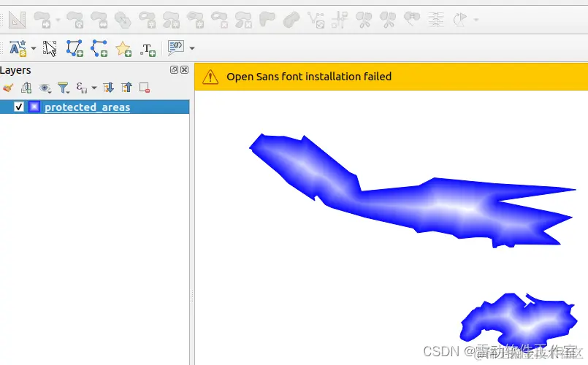Click the Trim/Extend Feature tool
The image size is (588, 365).
coord(340,20)
